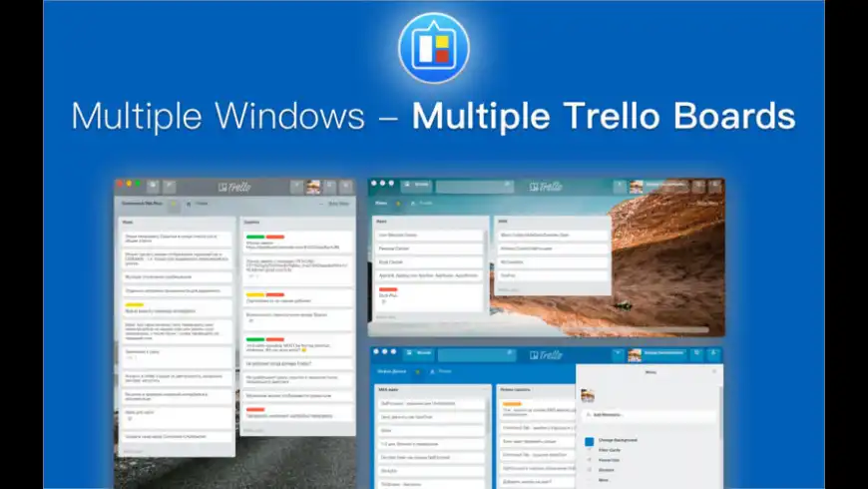Click the Trello logo in blue bottom window

pos(546,355)
